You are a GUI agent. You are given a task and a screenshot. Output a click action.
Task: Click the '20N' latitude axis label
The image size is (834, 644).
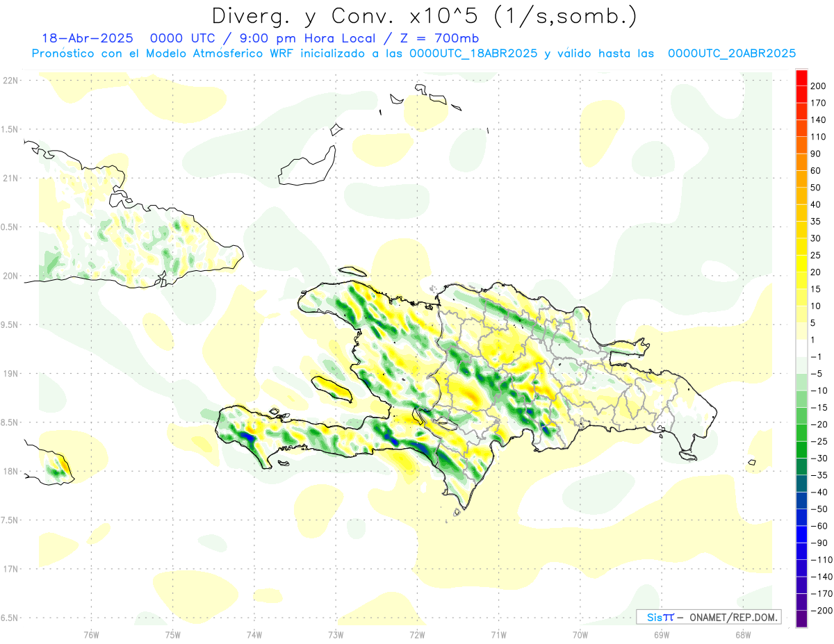pos(10,276)
